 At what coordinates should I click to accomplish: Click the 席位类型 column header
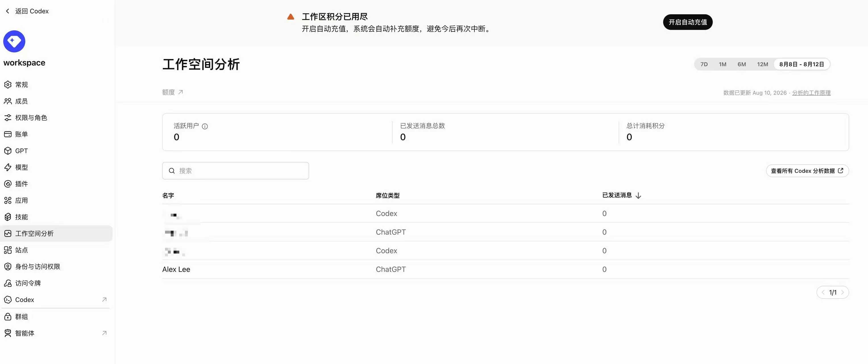click(x=387, y=196)
